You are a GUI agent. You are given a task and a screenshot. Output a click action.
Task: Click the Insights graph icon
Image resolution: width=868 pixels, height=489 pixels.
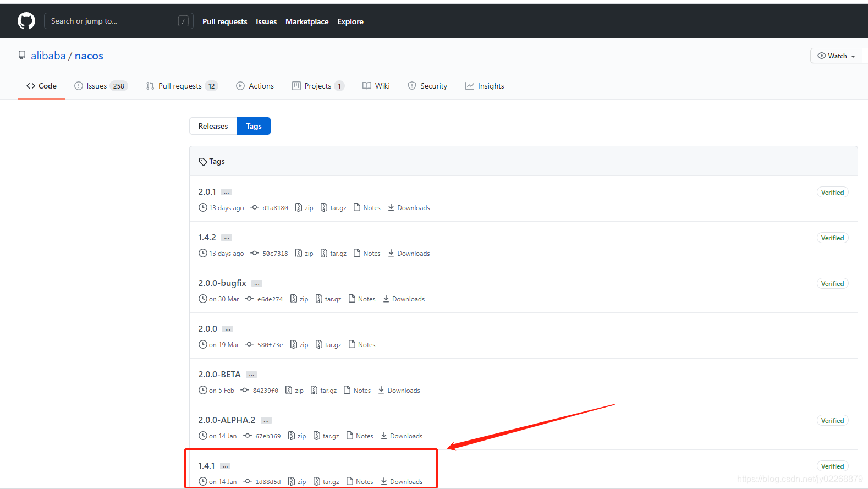470,86
